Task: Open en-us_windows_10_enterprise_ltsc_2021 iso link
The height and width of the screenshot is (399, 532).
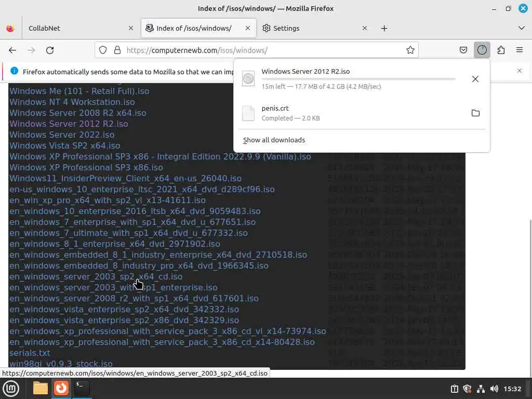Action: pos(142,189)
